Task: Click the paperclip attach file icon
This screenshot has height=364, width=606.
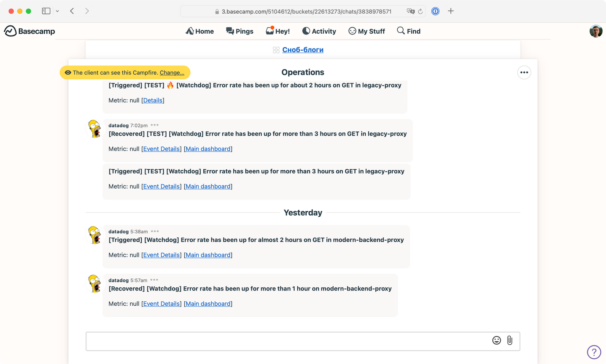Action: coord(510,341)
